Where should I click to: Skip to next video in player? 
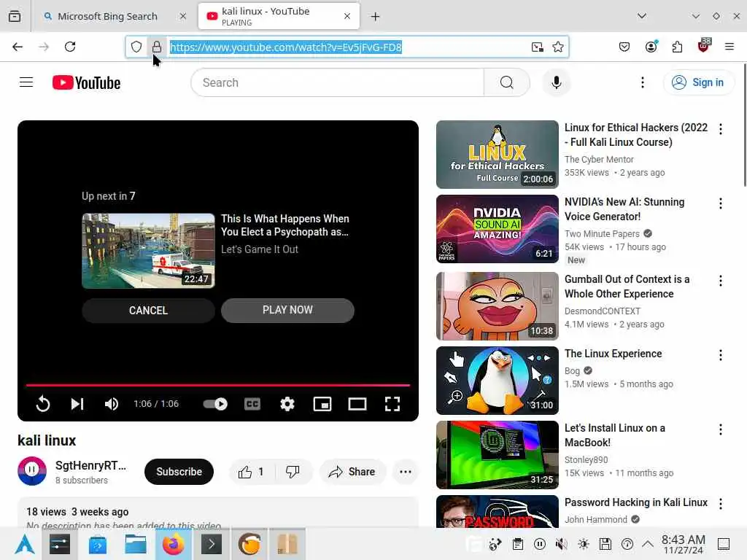(x=77, y=404)
